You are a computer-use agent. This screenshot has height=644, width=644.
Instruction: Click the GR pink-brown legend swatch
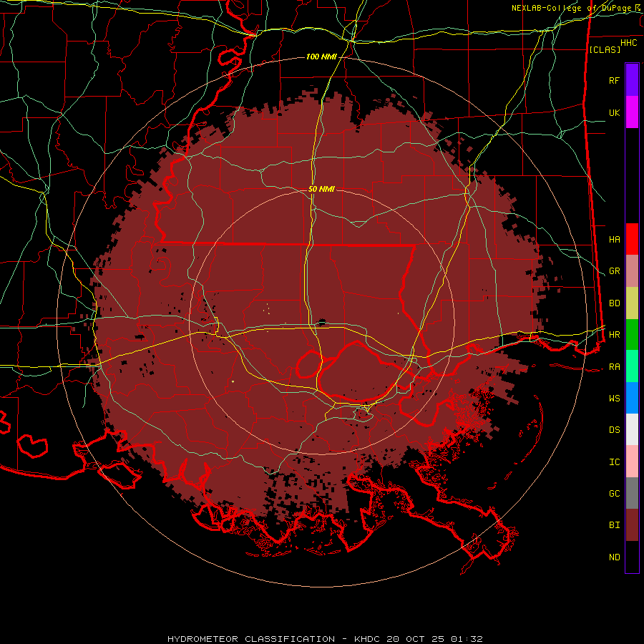click(x=632, y=271)
